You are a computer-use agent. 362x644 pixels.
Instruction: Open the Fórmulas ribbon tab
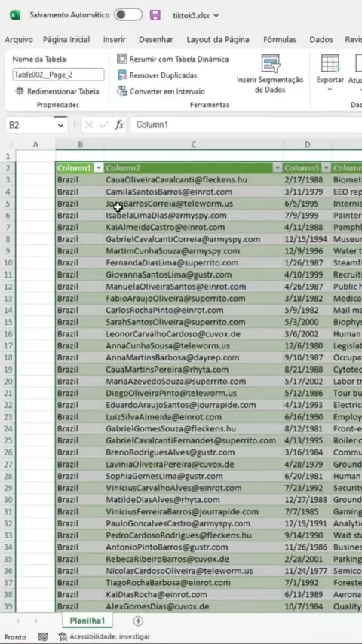click(x=280, y=40)
